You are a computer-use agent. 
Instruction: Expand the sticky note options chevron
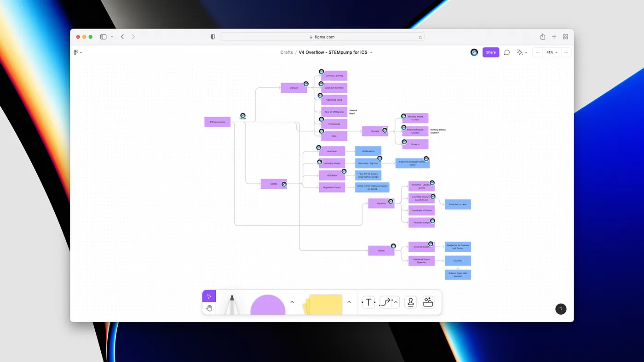(x=349, y=302)
